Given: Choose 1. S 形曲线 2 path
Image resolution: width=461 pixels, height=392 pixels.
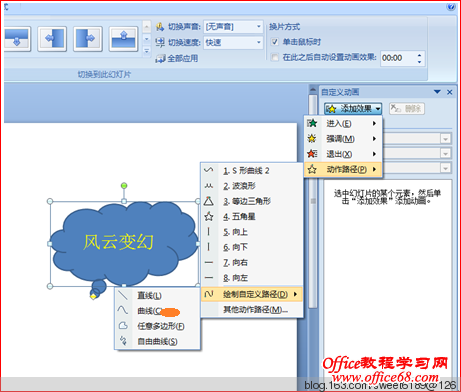Looking at the screenshot, I should 252,171.
